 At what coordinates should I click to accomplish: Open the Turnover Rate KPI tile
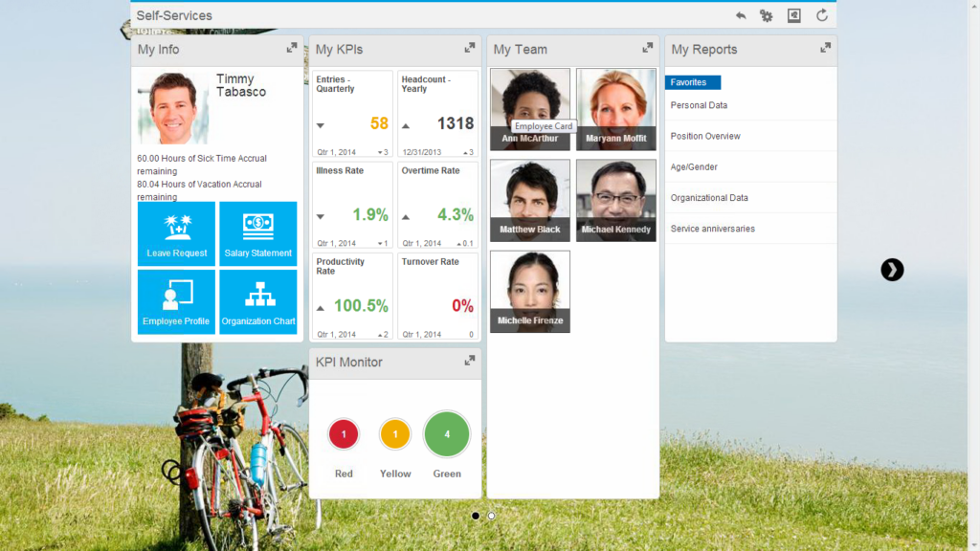(x=437, y=297)
